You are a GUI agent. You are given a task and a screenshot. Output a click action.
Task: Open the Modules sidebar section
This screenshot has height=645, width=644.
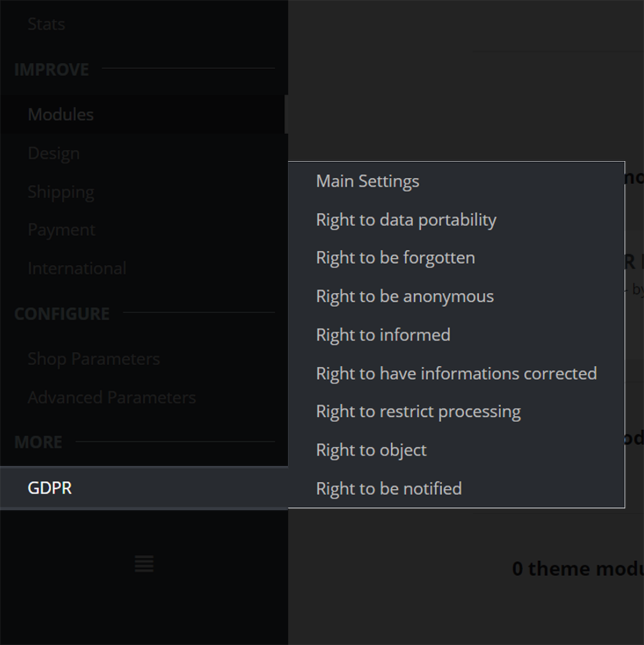[61, 114]
